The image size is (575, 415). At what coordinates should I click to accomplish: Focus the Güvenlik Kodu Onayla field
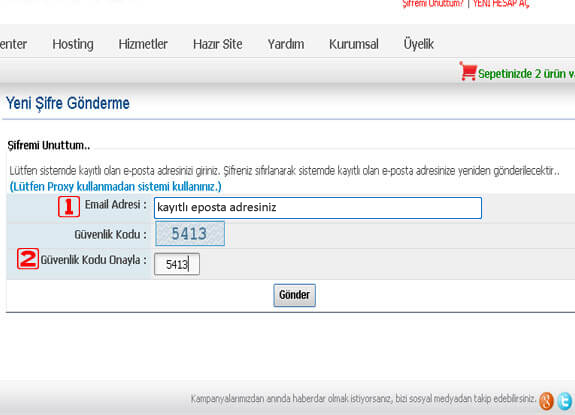coord(177,264)
